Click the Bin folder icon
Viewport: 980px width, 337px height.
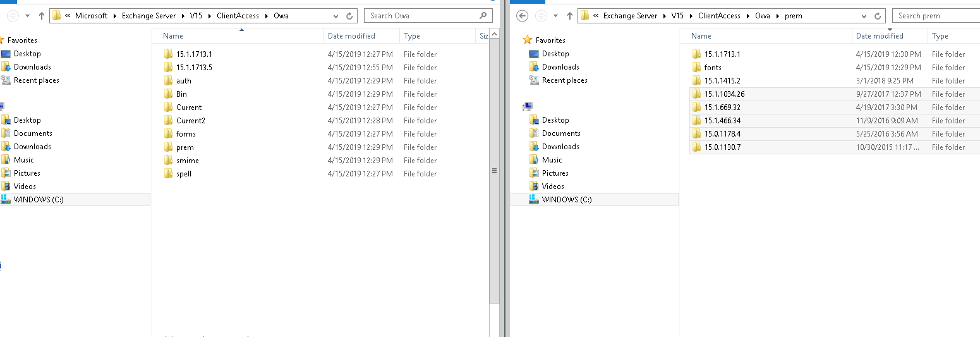(x=168, y=94)
